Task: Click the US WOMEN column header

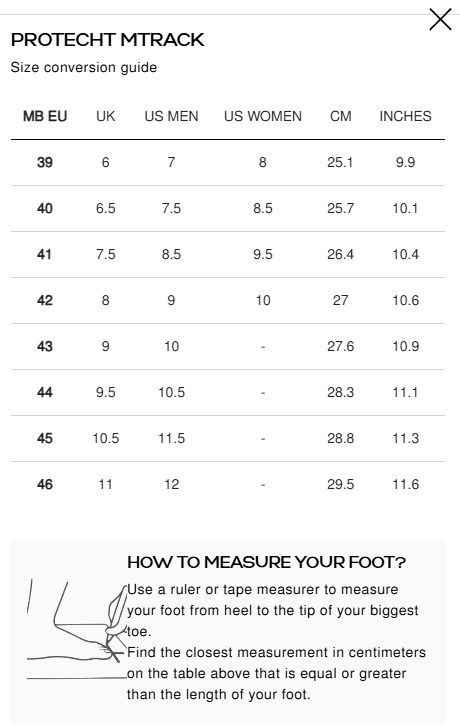Action: pyautogui.click(x=263, y=116)
